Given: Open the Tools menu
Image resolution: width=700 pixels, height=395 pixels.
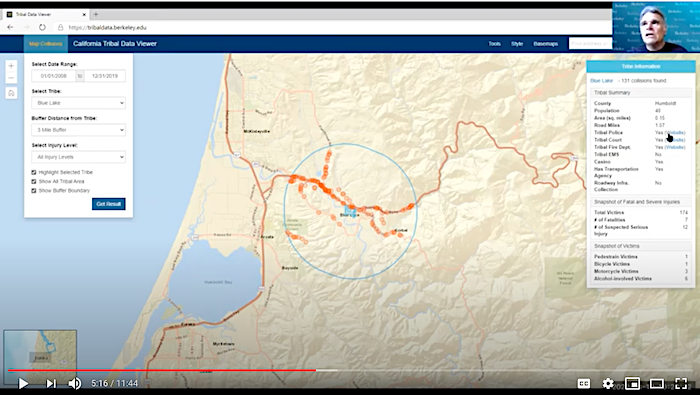Looking at the screenshot, I should point(494,44).
